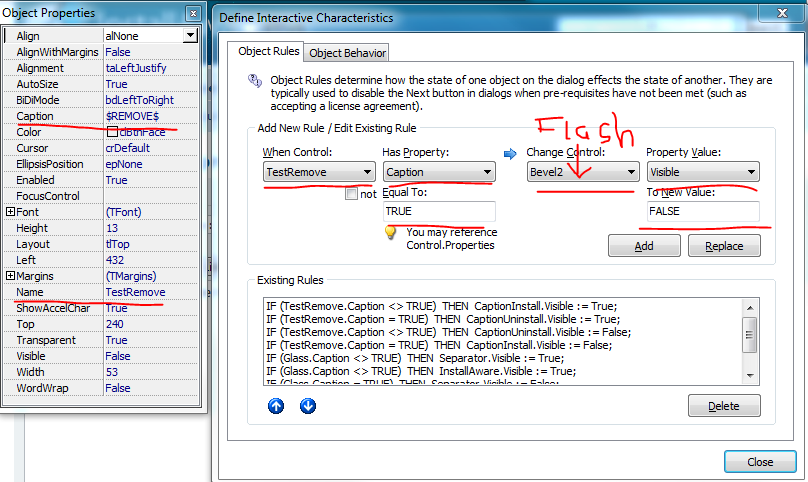
Task: Select the ShowAccelChar property row
Action: click(101, 308)
